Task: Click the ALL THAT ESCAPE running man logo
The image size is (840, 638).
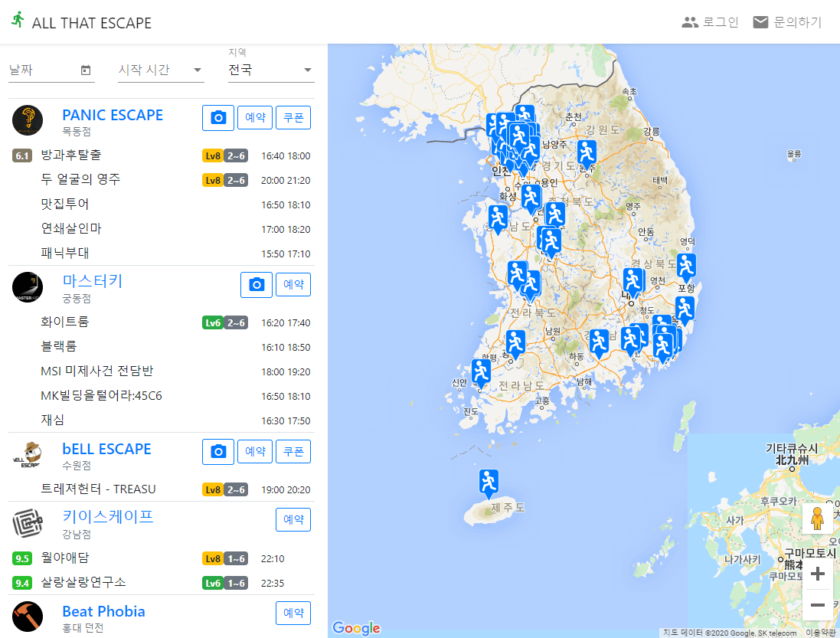Action: tap(18, 20)
